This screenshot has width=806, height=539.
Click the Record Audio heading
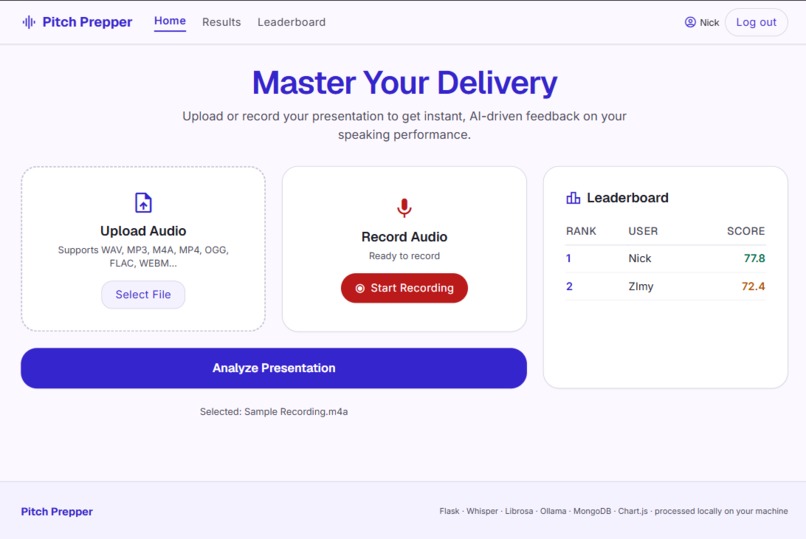(405, 237)
